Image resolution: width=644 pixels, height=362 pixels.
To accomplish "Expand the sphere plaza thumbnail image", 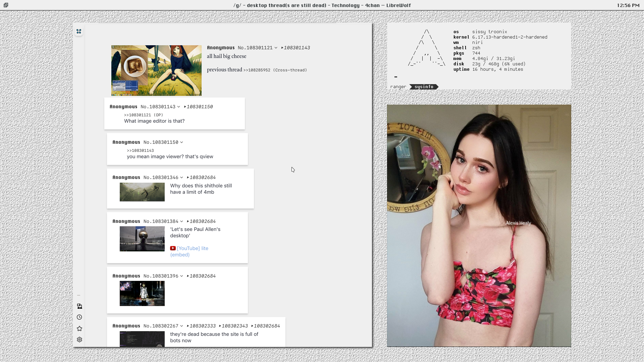I will pos(142,239).
